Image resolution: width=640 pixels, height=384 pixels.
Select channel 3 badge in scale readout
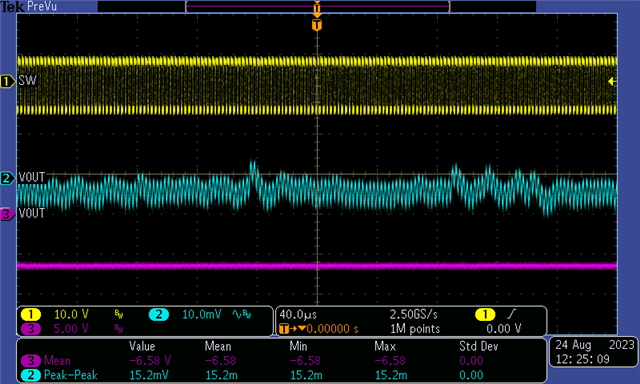coord(31,329)
